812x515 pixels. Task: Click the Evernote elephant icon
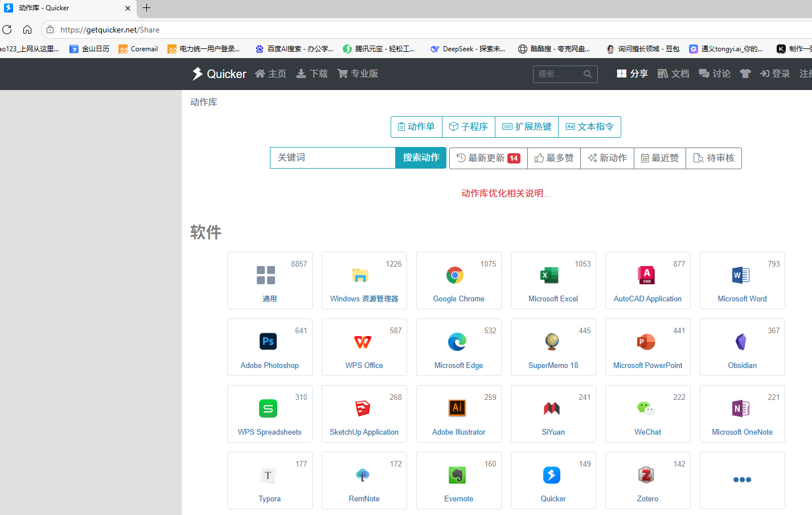pos(457,475)
